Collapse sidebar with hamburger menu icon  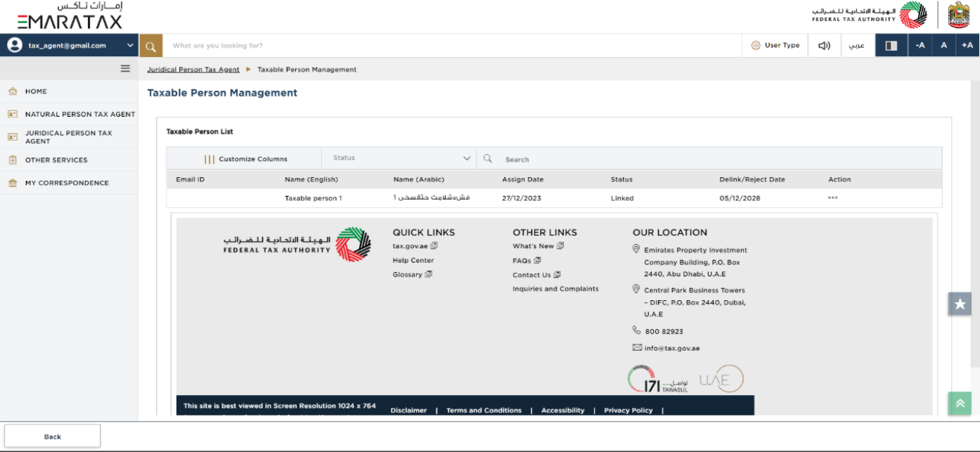point(125,68)
